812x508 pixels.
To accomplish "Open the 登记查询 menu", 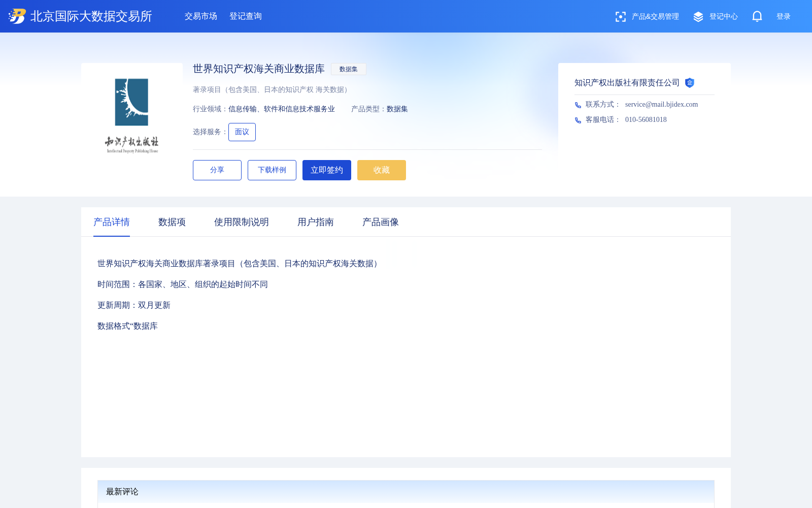I will coord(246,16).
